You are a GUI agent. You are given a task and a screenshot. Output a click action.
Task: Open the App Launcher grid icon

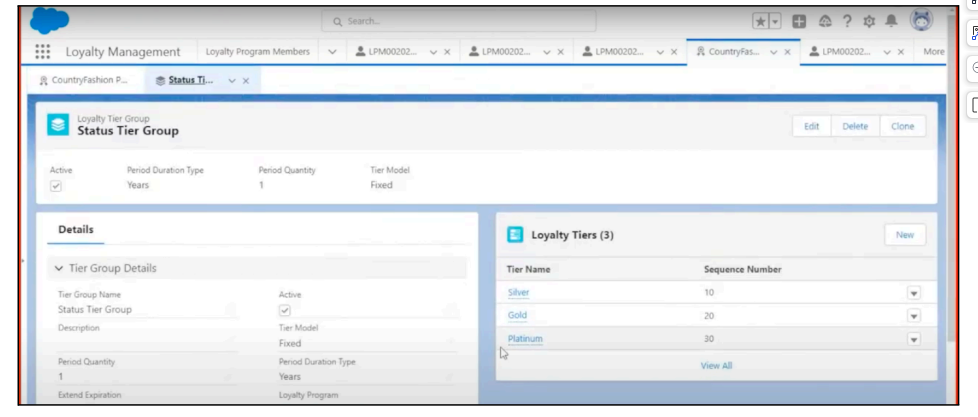click(43, 52)
